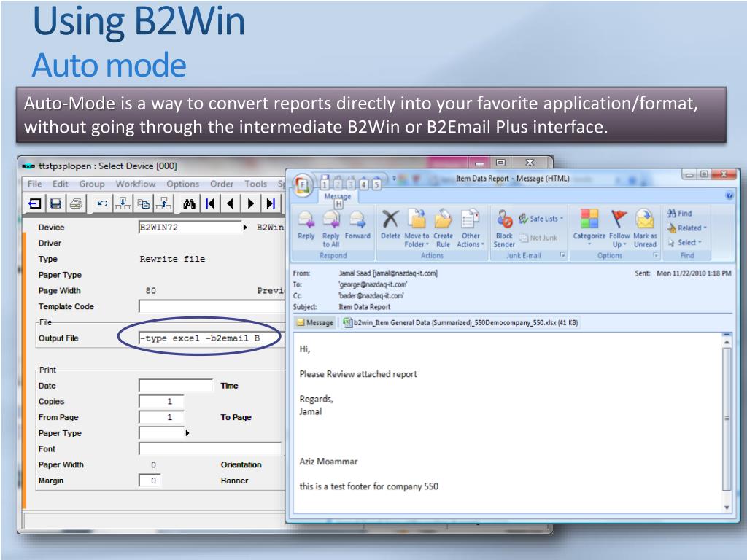Screen dimensions: 747x560
Task: Open the Tools menu
Action: [x=256, y=184]
